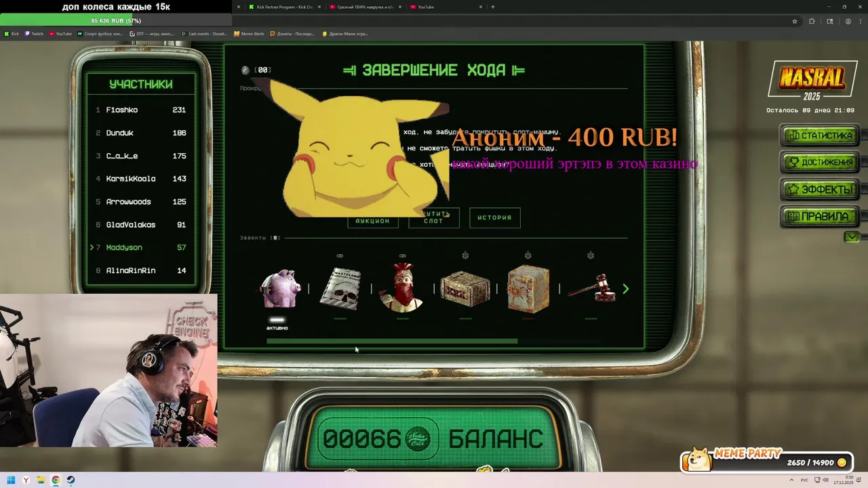Click the Meme Party 2650 / 14900 counter

(x=816, y=463)
